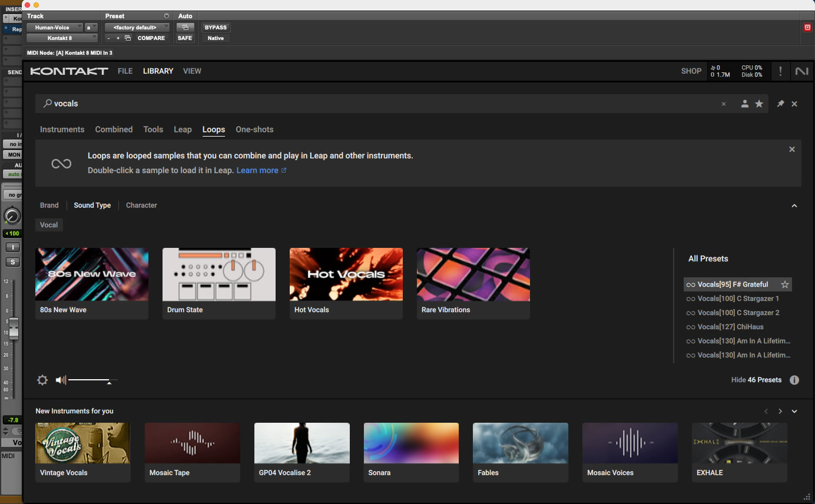Click the user content person icon

point(744,104)
